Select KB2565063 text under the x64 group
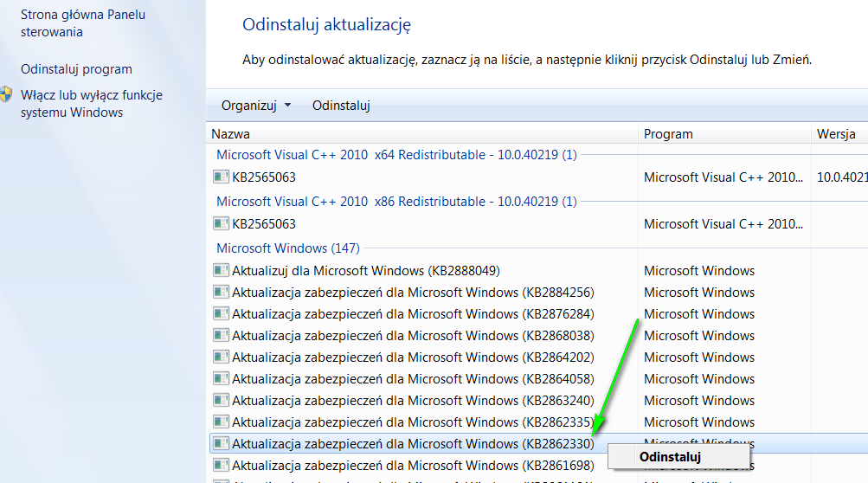Screen dimensions: 868x483 pyautogui.click(x=263, y=177)
